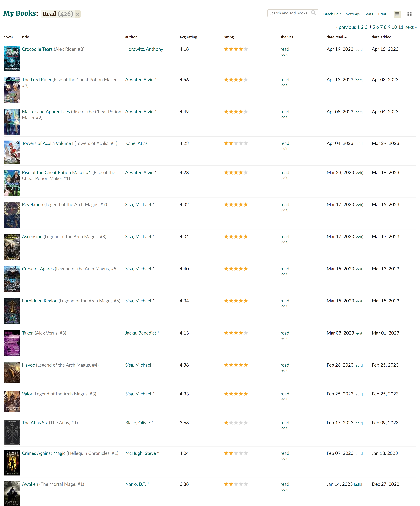Click the search magnifier icon

(x=313, y=13)
